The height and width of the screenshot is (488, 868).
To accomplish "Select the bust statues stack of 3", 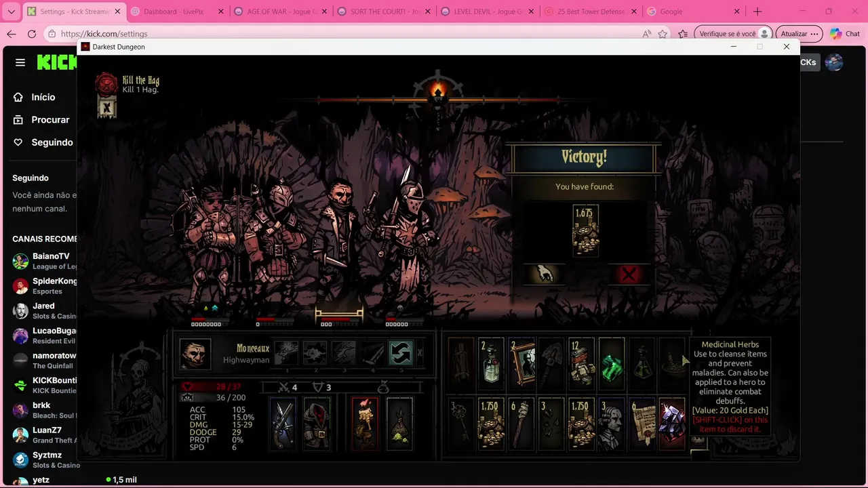I will 612,424.
